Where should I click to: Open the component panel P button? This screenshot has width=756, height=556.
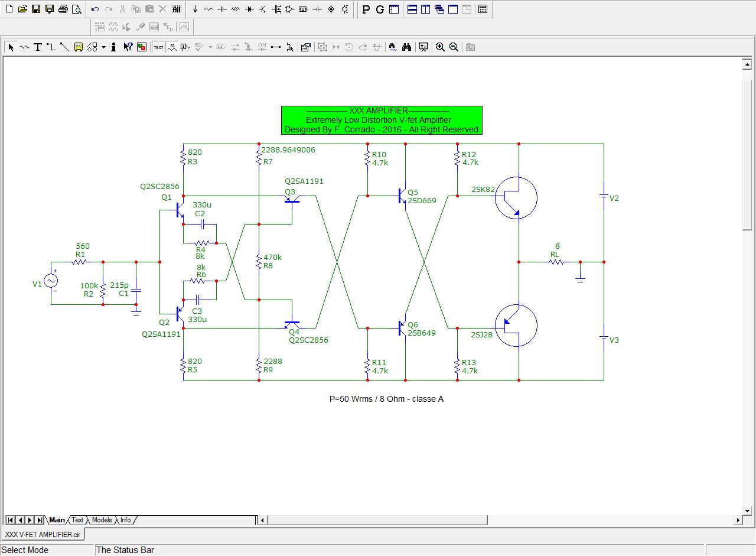pyautogui.click(x=366, y=9)
